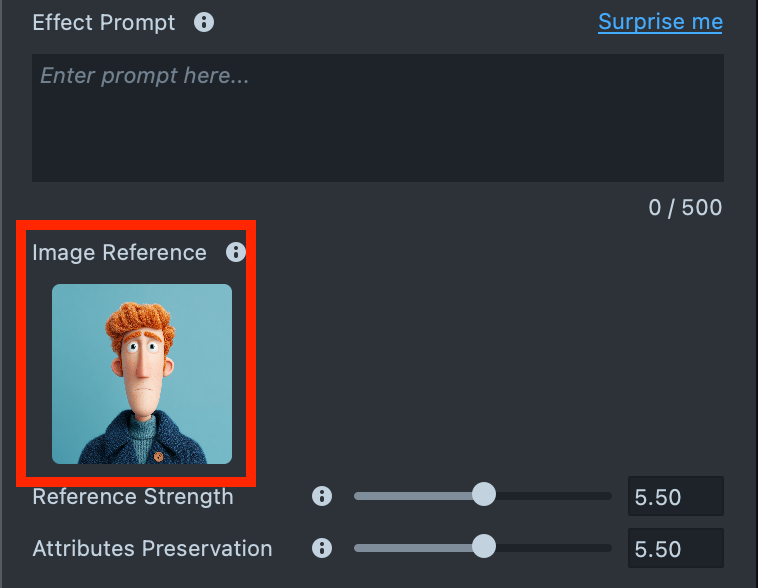This screenshot has height=588, width=758.
Task: Click the Reference Strength slider handle
Action: (x=484, y=495)
